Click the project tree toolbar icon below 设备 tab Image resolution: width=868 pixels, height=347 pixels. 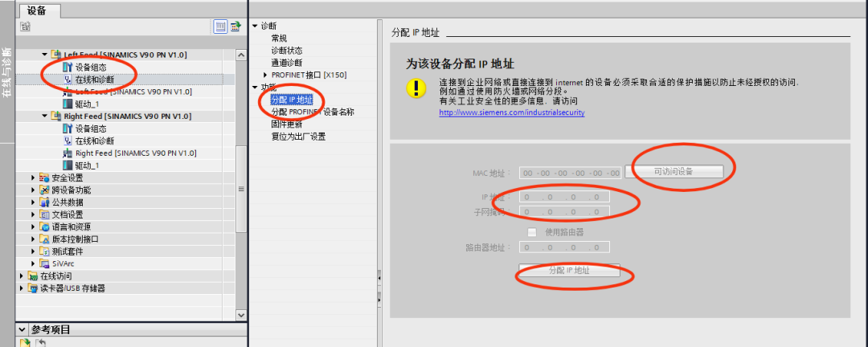click(x=25, y=26)
